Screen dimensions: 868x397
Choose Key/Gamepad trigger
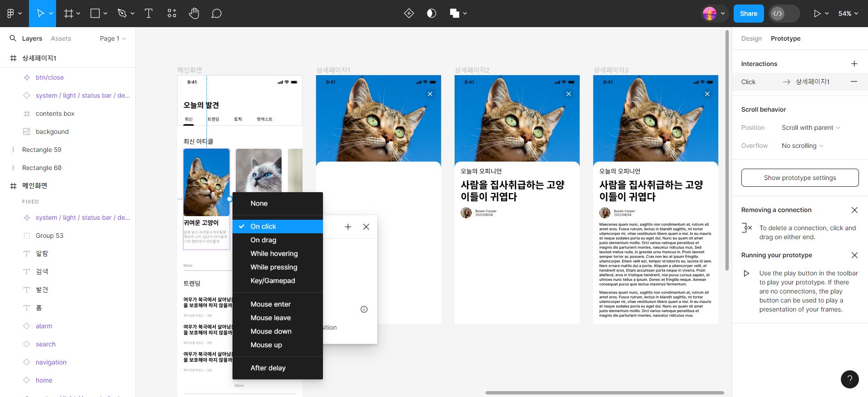[x=278, y=281]
